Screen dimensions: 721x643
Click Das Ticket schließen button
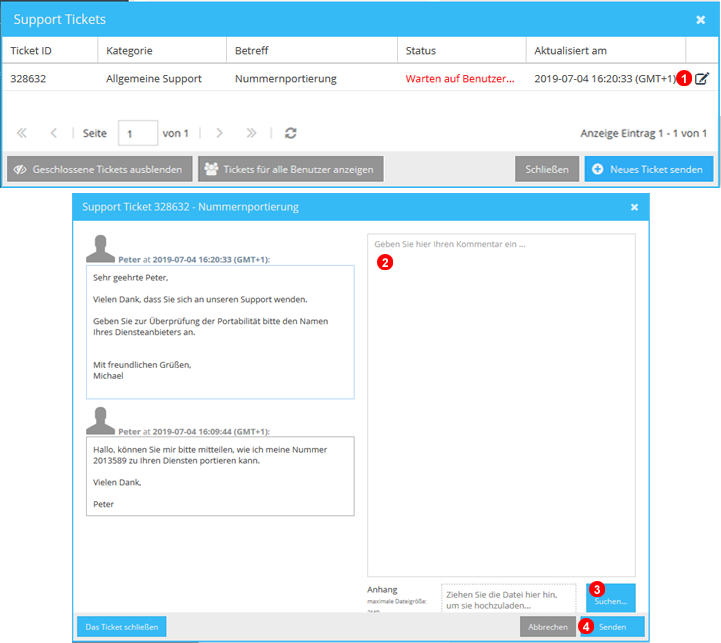(121, 627)
